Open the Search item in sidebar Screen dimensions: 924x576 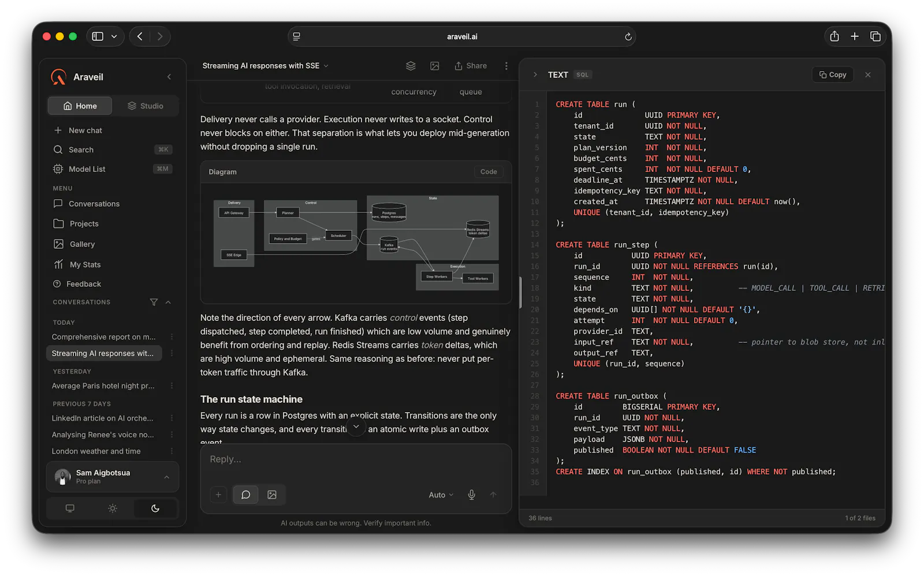(x=113, y=149)
